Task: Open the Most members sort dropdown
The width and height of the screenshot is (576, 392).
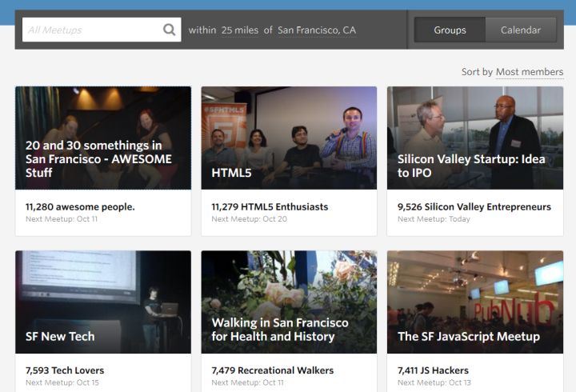Action: pos(529,72)
